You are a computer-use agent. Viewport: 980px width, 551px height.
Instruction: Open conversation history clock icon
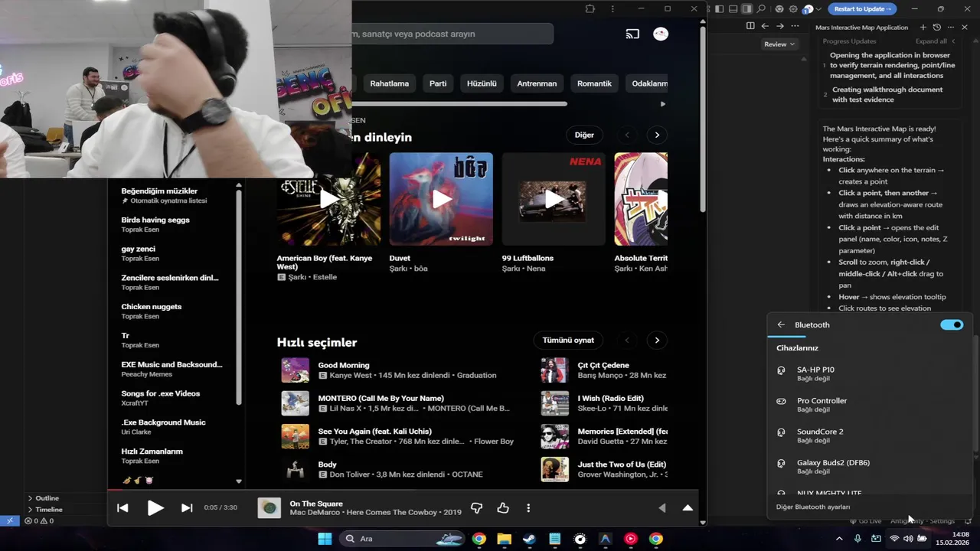[937, 27]
